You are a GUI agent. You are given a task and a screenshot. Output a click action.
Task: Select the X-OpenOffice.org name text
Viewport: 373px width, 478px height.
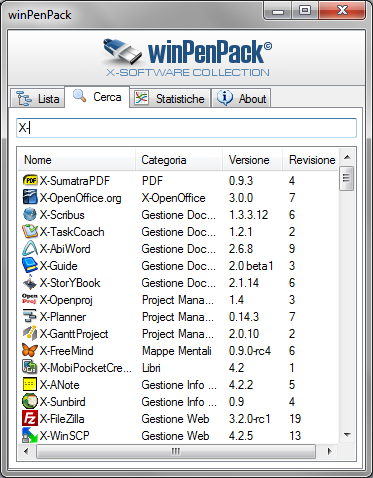pos(80,198)
